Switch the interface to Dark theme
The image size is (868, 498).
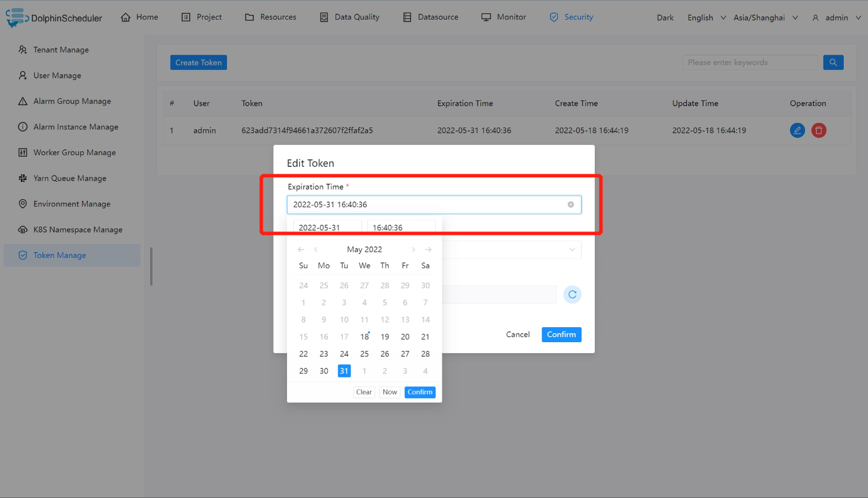pyautogui.click(x=665, y=17)
